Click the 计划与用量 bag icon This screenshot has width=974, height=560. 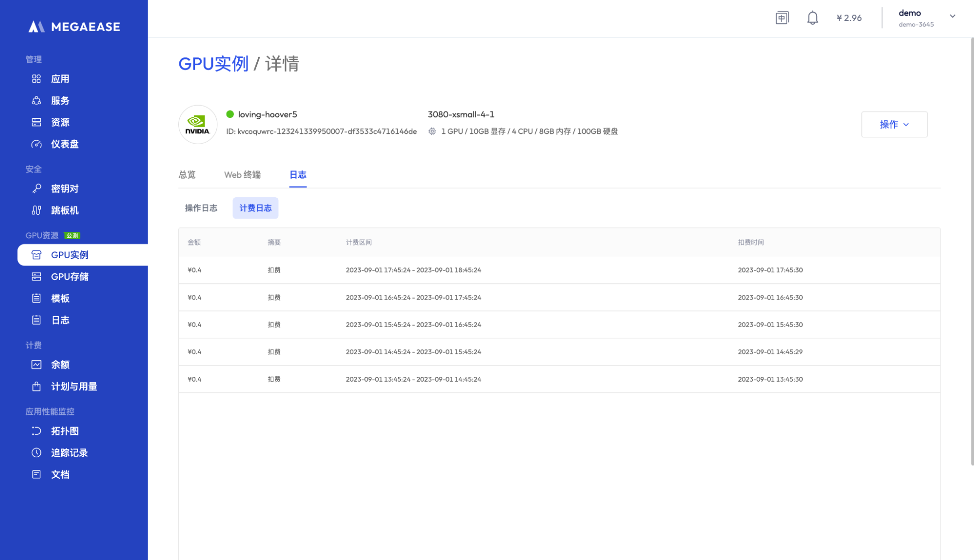coord(37,387)
